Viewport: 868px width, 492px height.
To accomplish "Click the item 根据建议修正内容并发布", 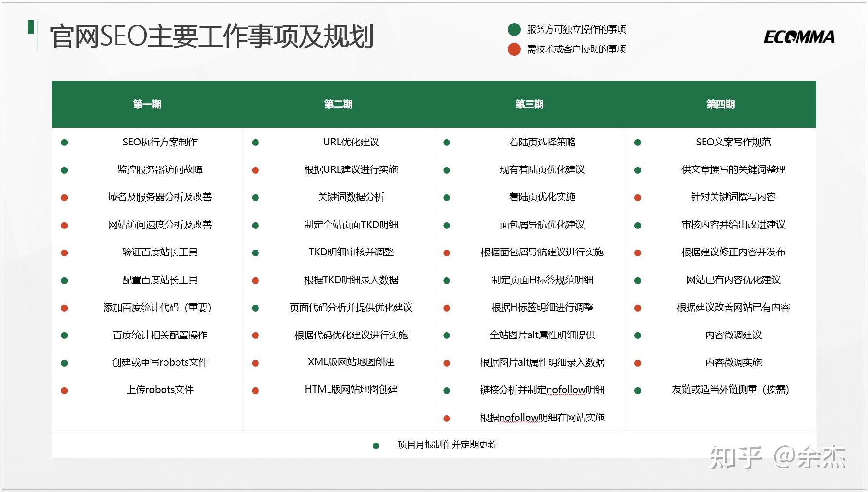I will pos(734,252).
